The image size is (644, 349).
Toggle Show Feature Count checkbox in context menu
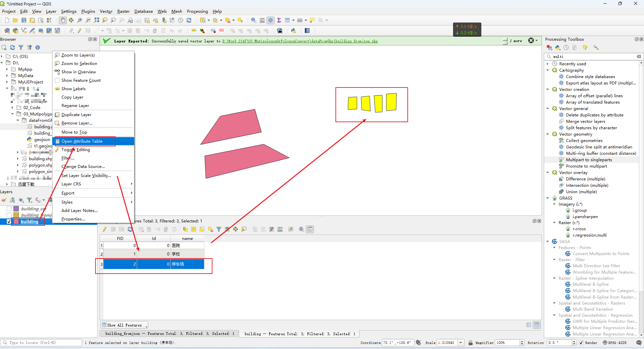[x=57, y=80]
